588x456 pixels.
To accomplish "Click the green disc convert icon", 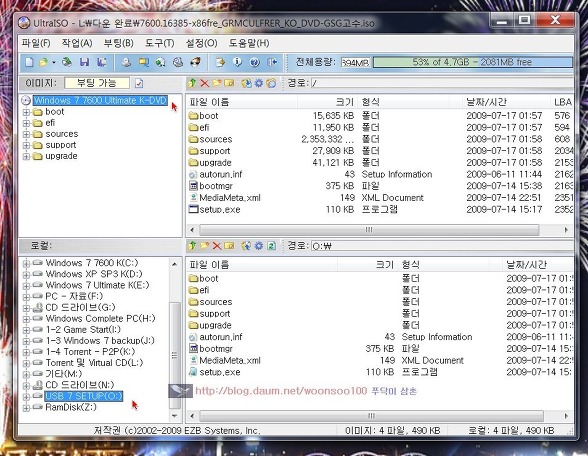I will pos(161,62).
